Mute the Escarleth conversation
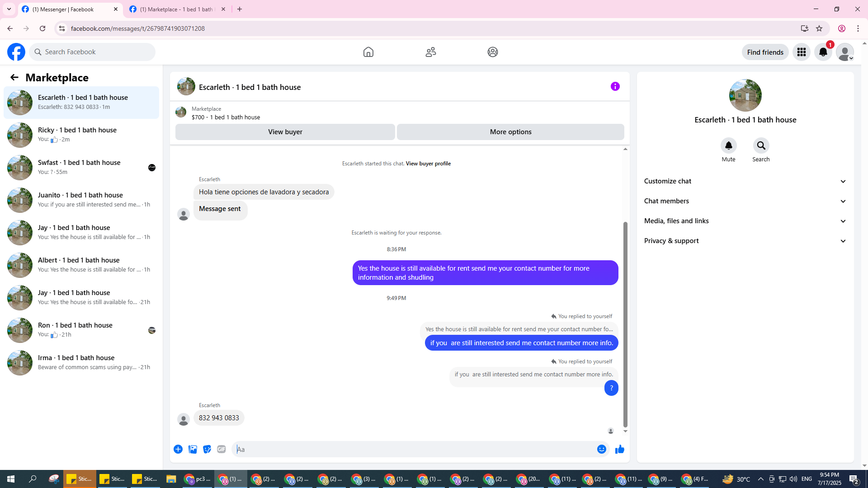The width and height of the screenshot is (868, 488). (729, 145)
